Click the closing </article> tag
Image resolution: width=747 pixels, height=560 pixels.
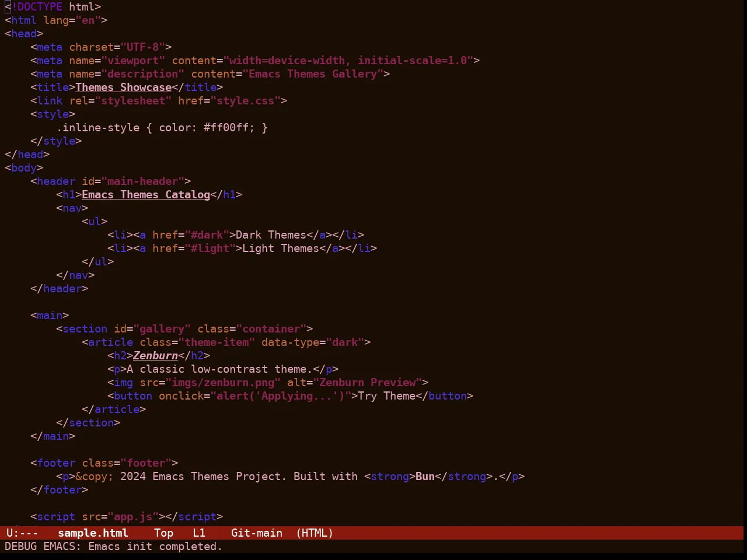pos(114,409)
